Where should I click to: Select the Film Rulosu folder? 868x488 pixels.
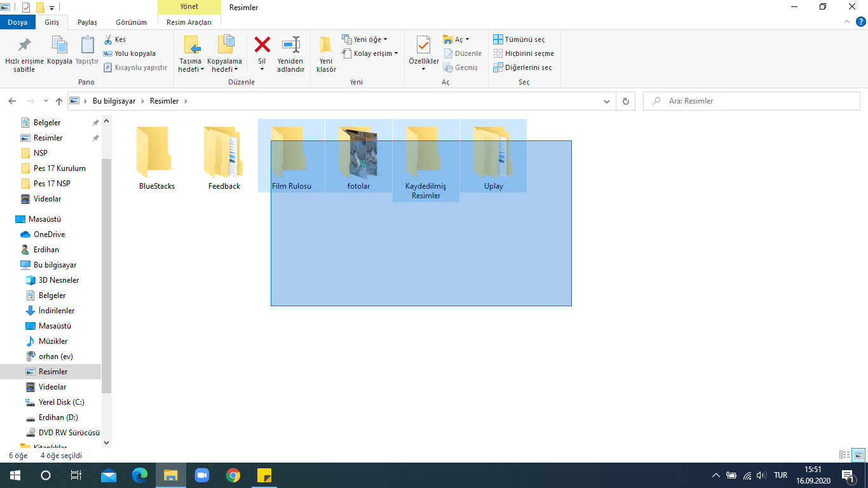point(292,155)
